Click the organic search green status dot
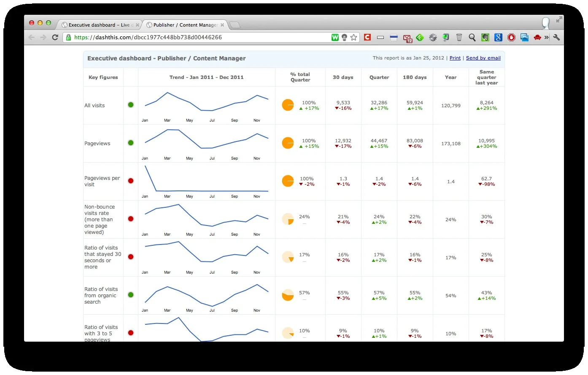The width and height of the screenshot is (588, 375). point(131,295)
